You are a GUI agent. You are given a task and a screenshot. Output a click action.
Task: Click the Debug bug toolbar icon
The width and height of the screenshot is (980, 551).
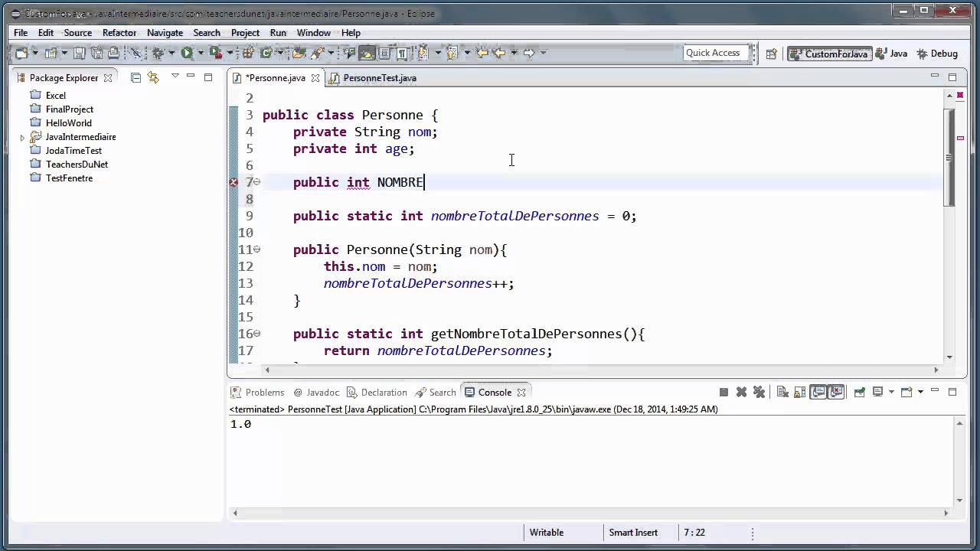point(158,53)
